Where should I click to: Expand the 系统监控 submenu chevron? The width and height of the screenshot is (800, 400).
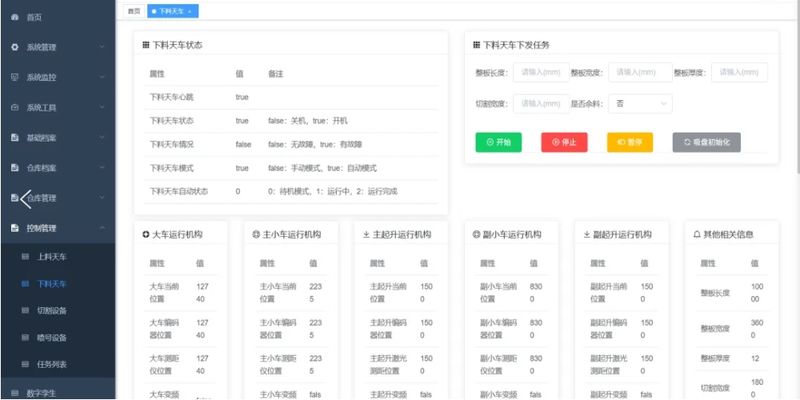click(102, 77)
